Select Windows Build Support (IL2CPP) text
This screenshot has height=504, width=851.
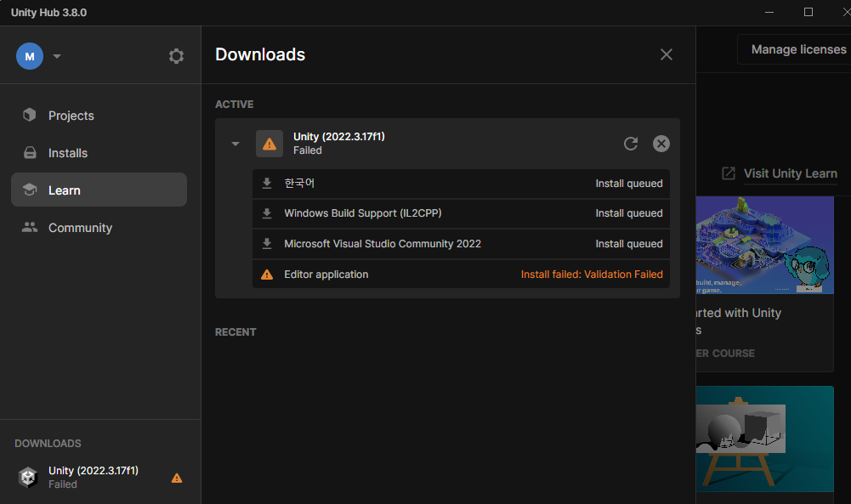(x=363, y=213)
